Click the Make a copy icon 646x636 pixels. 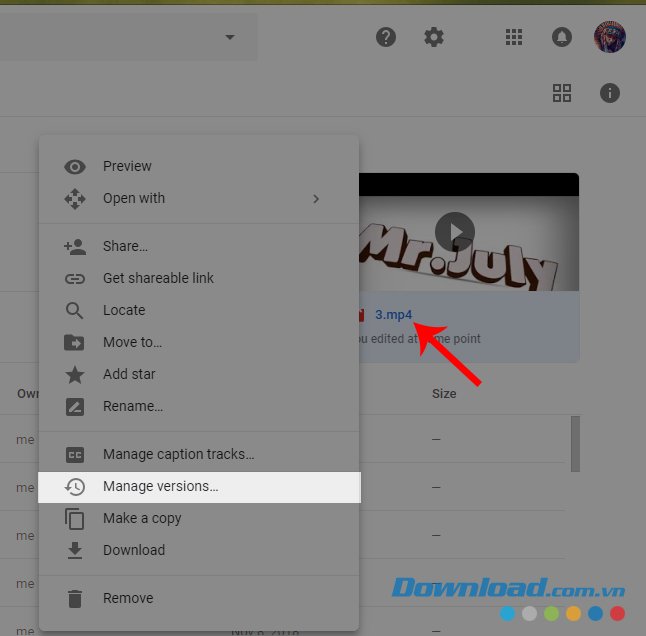click(x=75, y=518)
